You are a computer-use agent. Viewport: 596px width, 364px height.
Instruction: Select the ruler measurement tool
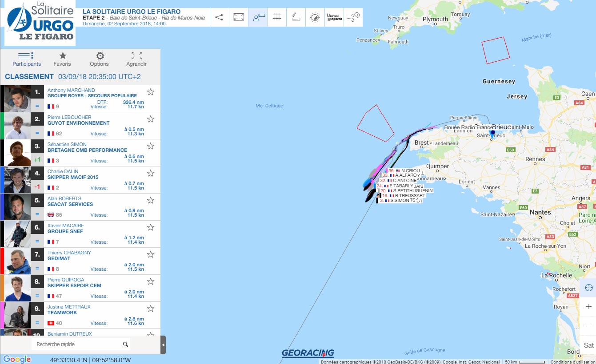click(x=296, y=17)
